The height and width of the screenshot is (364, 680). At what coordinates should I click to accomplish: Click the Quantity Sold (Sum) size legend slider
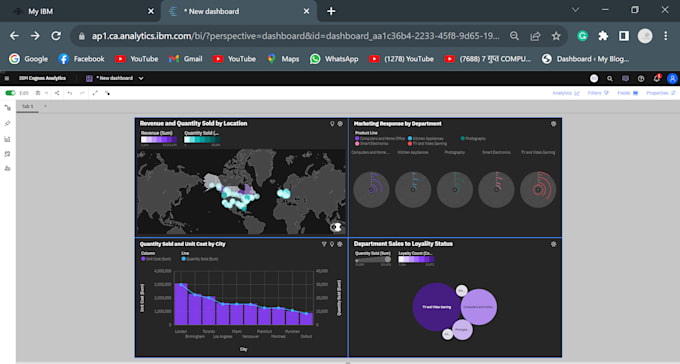373,260
